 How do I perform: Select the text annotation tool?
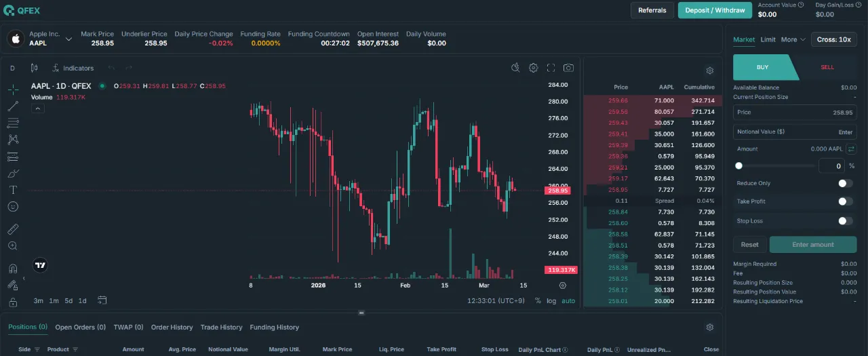pos(13,190)
